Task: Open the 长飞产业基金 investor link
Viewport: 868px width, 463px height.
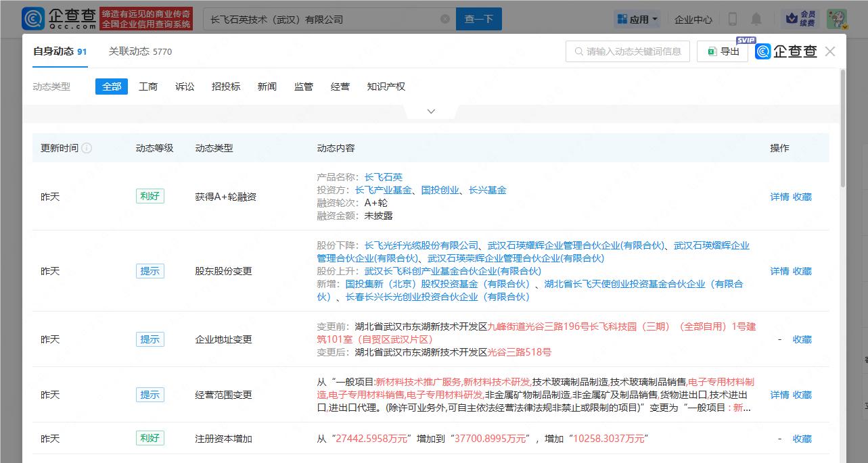Action: coord(383,190)
